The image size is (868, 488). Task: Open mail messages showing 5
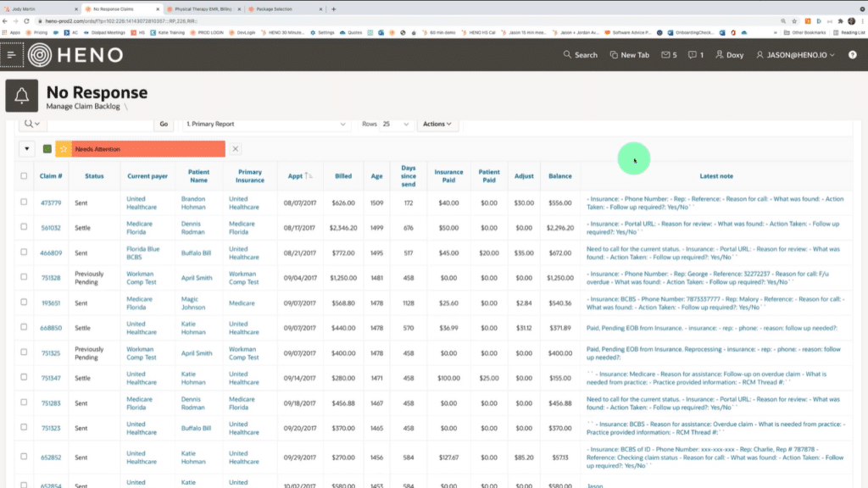point(669,55)
